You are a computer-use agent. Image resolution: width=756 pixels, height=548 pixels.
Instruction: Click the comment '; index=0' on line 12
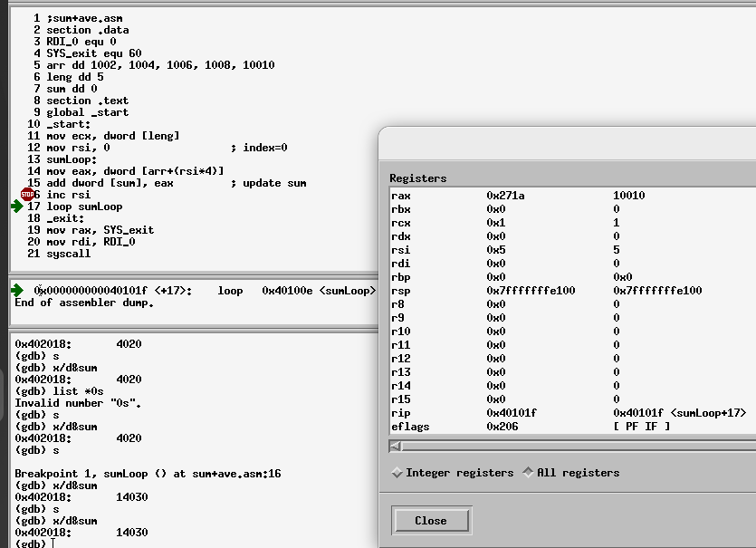coord(259,148)
